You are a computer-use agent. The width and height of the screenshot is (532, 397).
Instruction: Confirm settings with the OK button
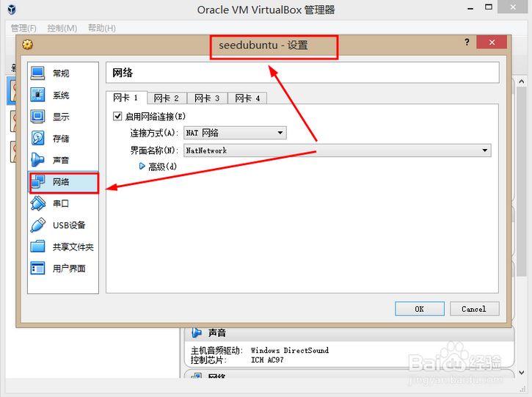click(419, 309)
